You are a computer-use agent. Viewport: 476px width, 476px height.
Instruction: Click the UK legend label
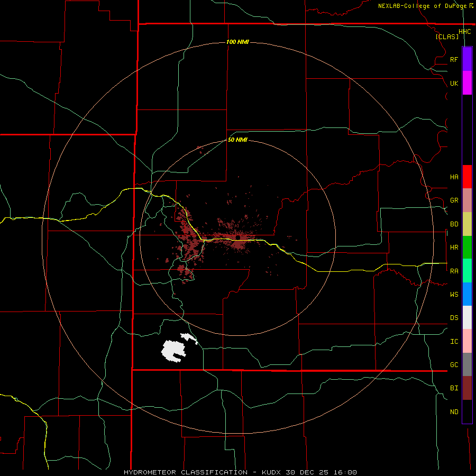click(454, 83)
